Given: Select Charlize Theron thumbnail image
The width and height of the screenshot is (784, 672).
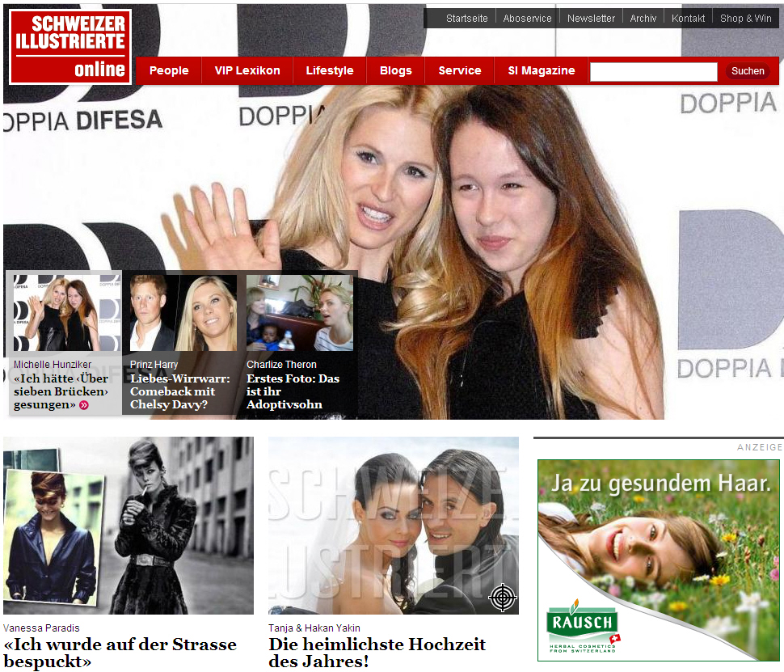Looking at the screenshot, I should click(x=300, y=313).
